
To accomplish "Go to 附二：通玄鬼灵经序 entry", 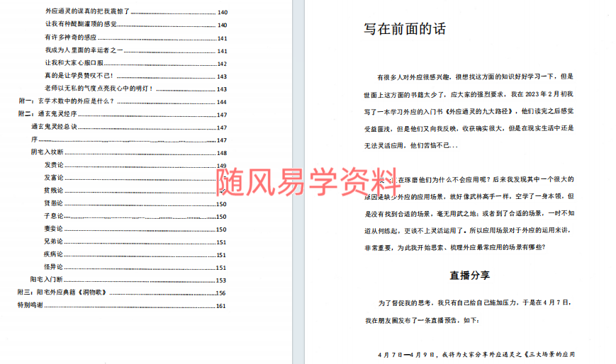I will pos(47,115).
